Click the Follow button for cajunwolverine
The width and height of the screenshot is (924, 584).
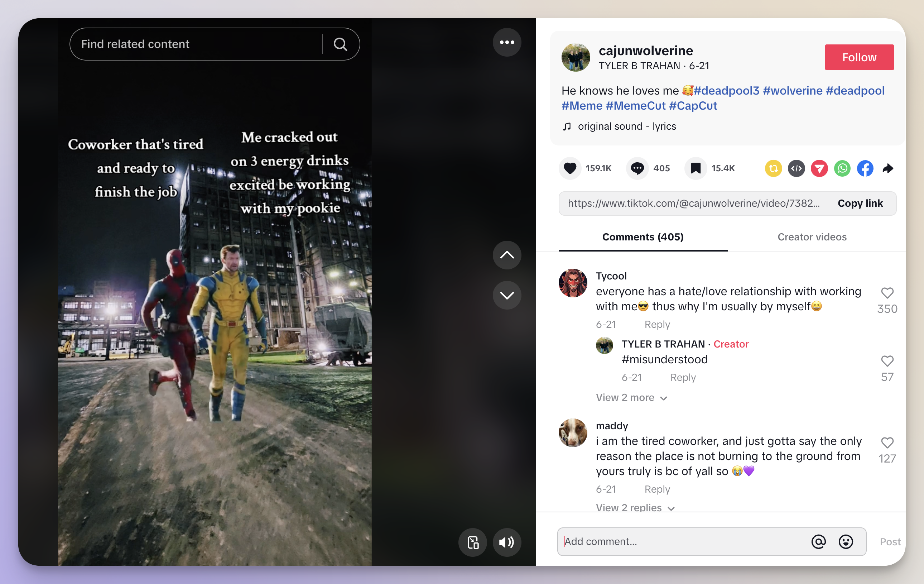click(860, 57)
